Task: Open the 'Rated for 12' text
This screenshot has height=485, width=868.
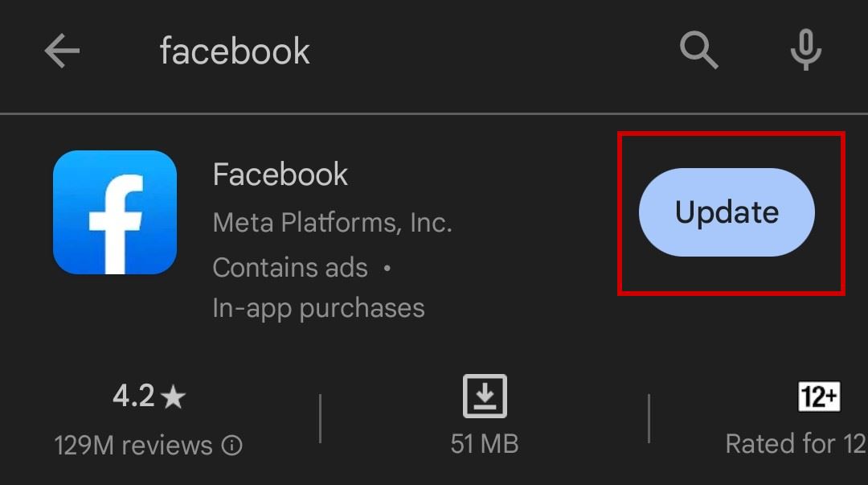Action: tap(796, 443)
